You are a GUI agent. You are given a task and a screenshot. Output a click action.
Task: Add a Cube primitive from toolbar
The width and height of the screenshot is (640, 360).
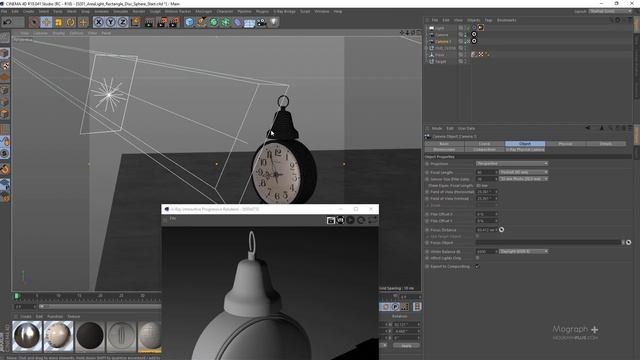[189, 22]
